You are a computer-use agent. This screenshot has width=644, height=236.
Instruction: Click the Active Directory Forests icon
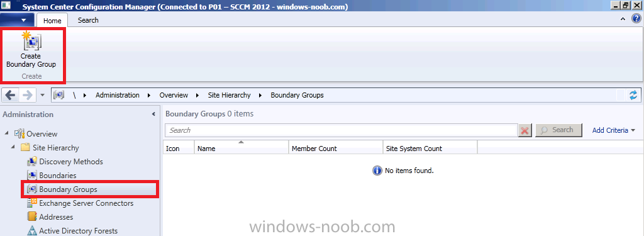[x=33, y=231]
